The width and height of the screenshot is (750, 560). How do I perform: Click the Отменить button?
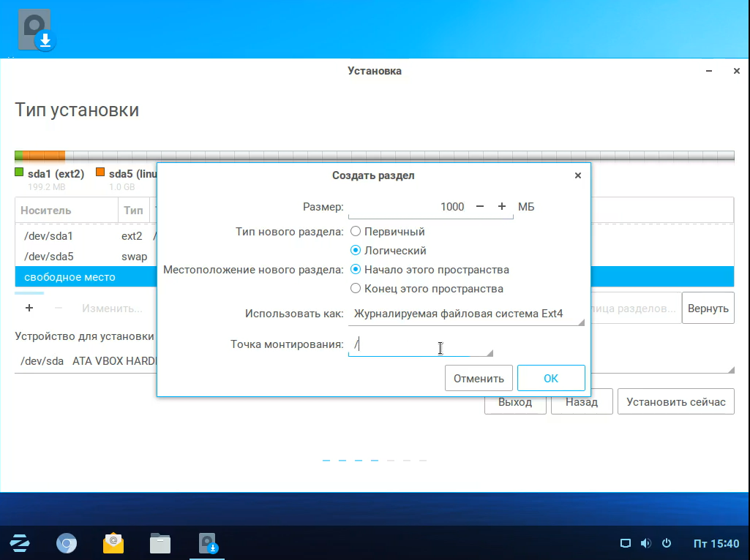click(479, 379)
